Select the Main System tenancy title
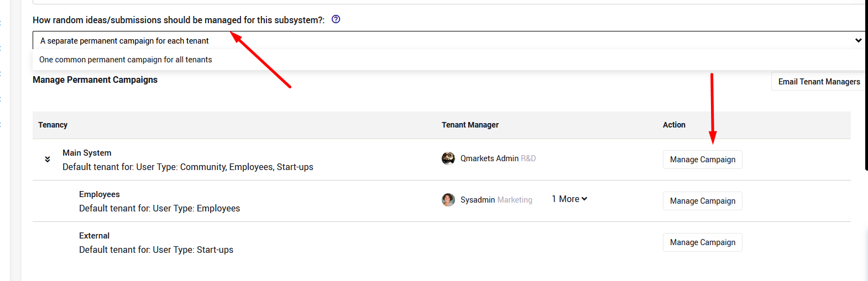 (87, 153)
